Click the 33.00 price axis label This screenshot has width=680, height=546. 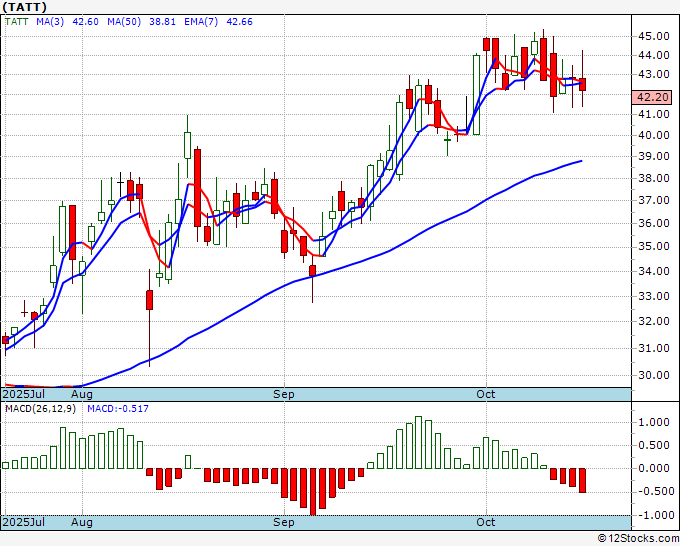(654, 296)
